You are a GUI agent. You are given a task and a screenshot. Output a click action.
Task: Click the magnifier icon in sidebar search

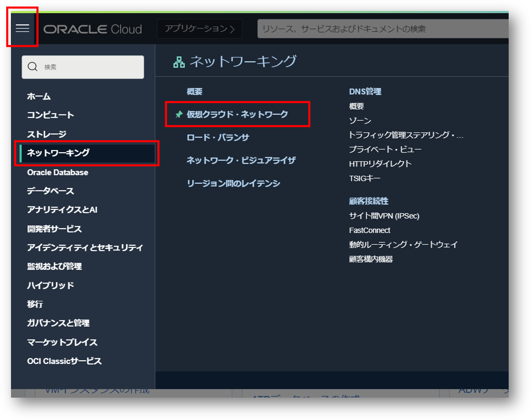pyautogui.click(x=33, y=66)
